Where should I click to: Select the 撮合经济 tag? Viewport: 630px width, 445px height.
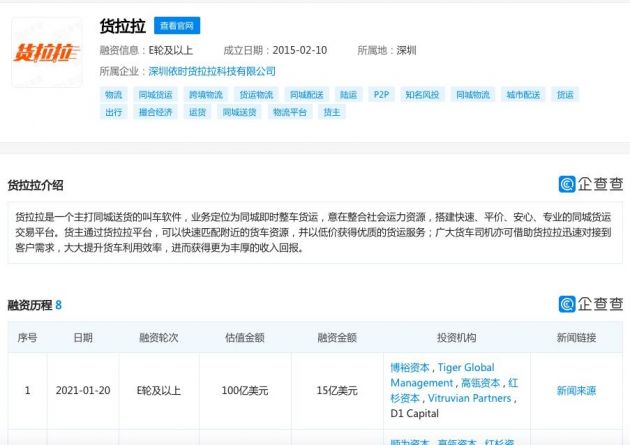pos(155,112)
